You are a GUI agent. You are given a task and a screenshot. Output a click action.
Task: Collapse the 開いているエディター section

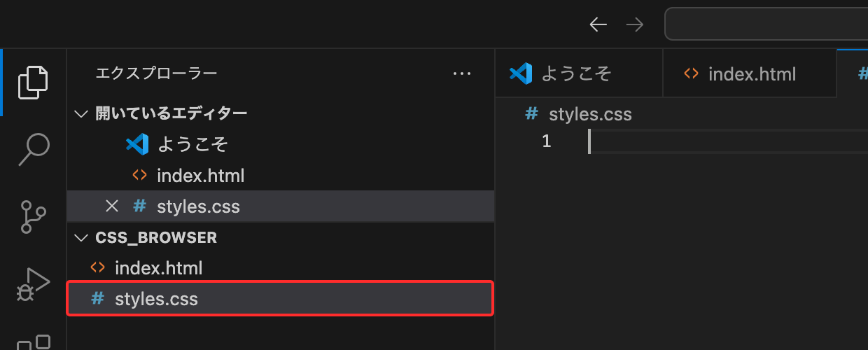click(82, 113)
